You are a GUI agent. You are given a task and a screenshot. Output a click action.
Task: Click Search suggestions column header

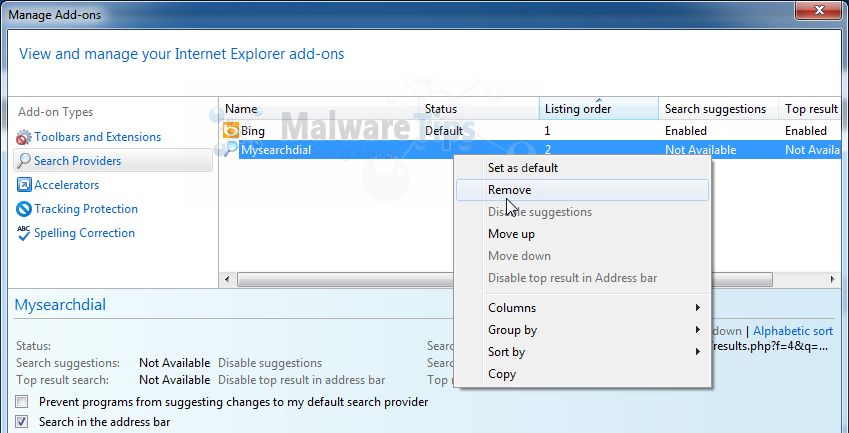(719, 109)
